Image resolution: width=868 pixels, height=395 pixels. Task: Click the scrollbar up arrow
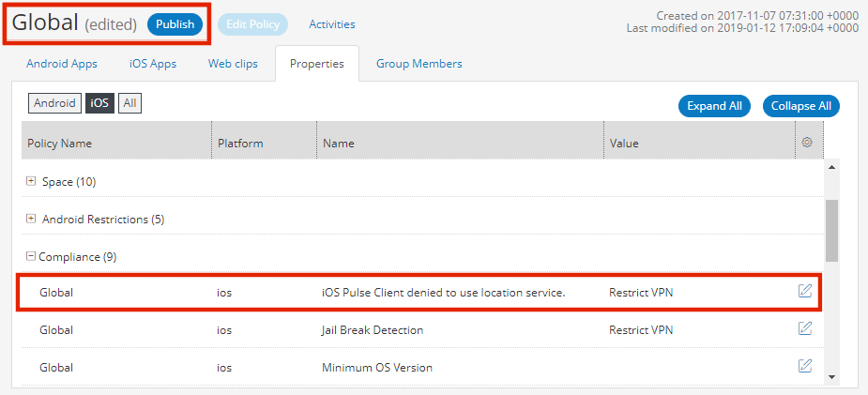(x=831, y=166)
